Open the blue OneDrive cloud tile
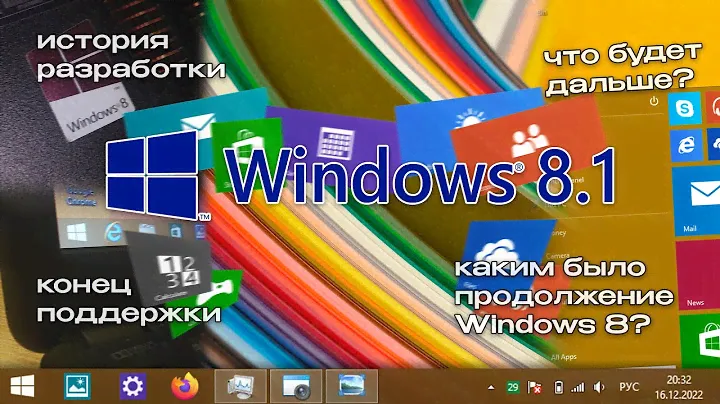Image resolution: width=720 pixels, height=404 pixels. [x=492, y=254]
